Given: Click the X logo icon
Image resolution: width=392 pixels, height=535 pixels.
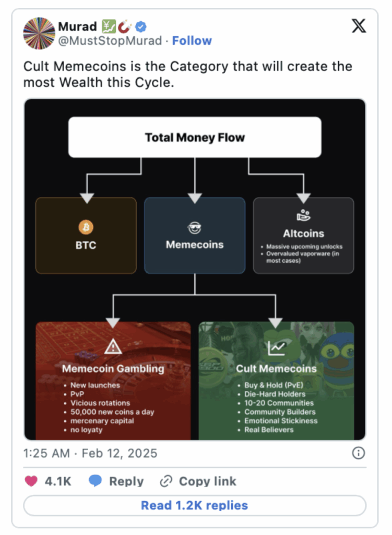Looking at the screenshot, I should point(359,27).
